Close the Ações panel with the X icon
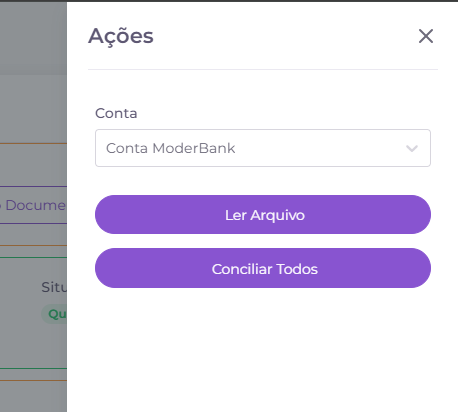 pos(426,36)
